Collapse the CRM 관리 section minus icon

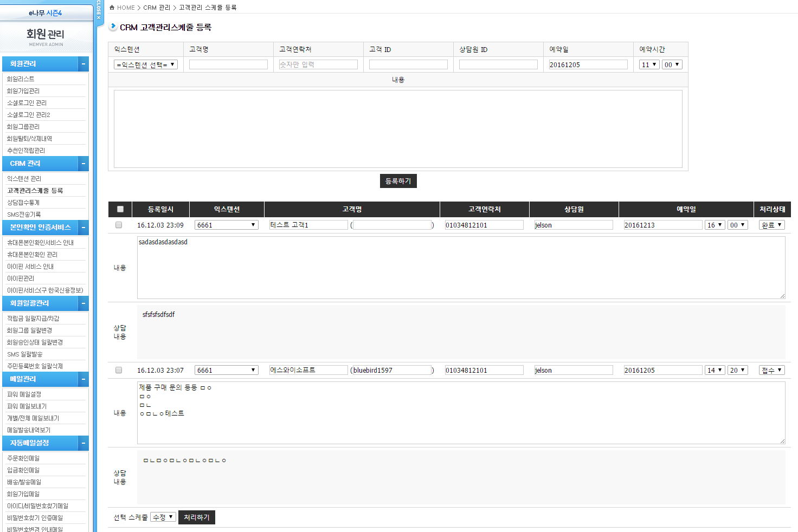click(x=83, y=164)
